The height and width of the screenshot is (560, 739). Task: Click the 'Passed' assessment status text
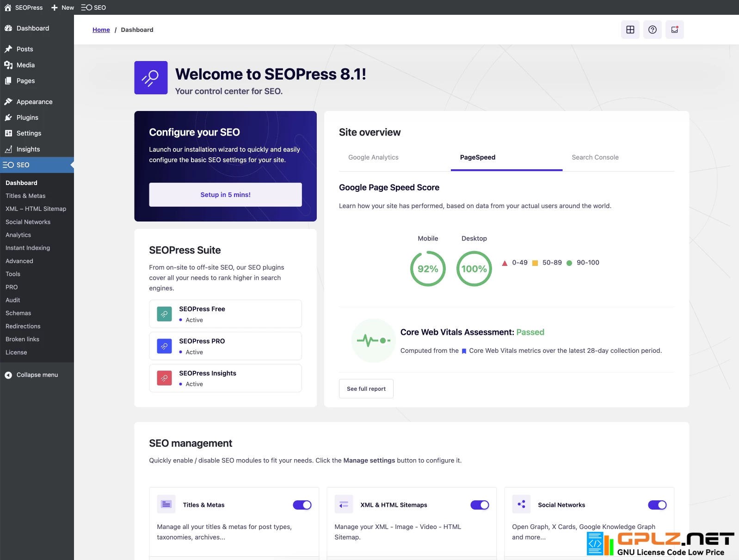tap(530, 332)
